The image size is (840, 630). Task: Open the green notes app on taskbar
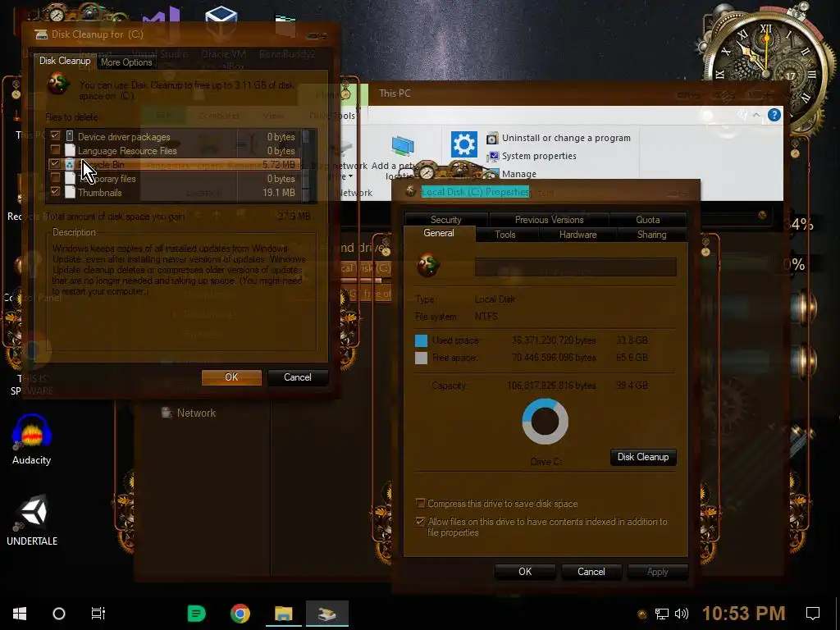(196, 614)
